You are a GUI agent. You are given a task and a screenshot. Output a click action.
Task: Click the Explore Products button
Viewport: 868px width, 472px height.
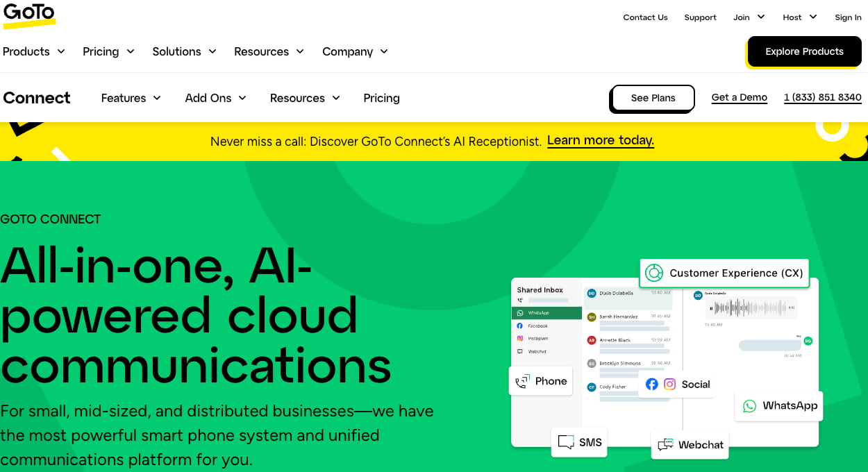click(x=804, y=51)
